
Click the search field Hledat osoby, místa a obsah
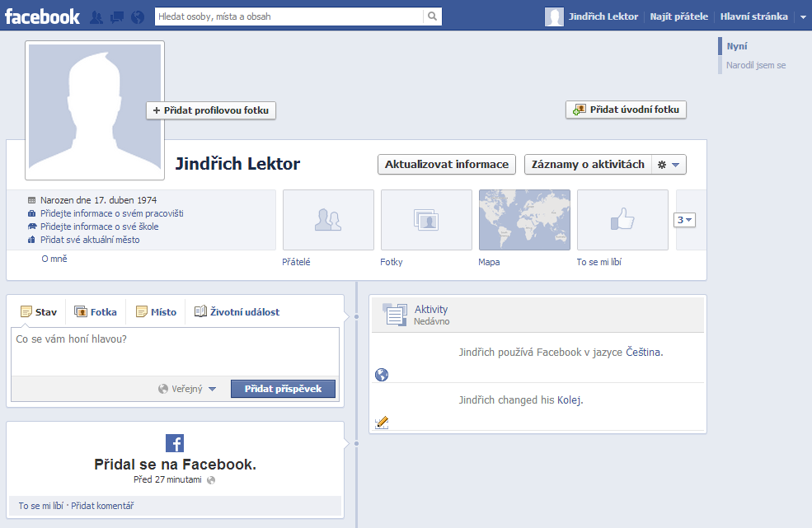(x=289, y=16)
